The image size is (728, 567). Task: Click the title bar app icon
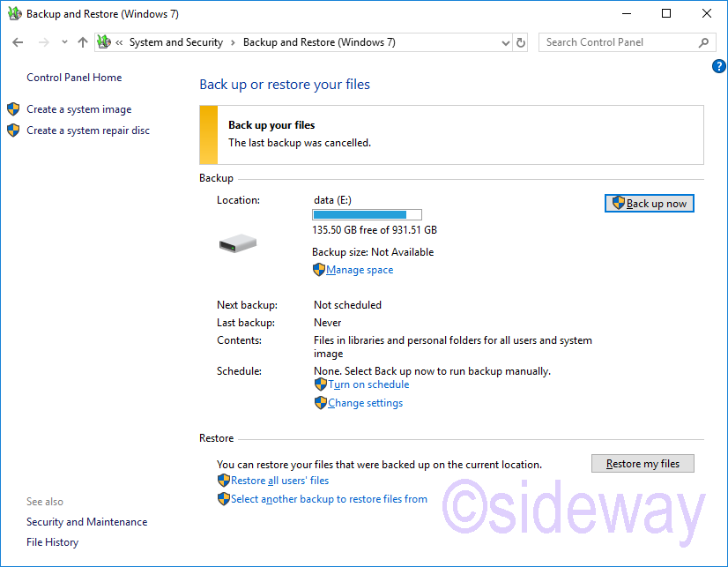pos(14,14)
